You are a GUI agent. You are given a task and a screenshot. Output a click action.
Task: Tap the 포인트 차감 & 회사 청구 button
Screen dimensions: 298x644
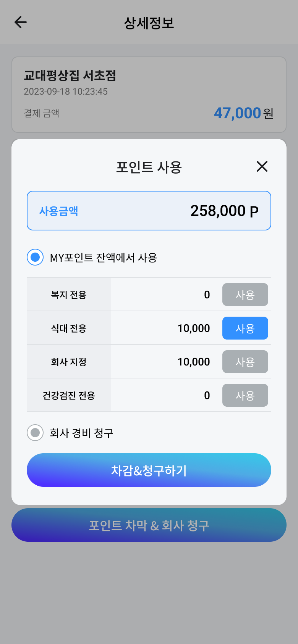pos(149,525)
